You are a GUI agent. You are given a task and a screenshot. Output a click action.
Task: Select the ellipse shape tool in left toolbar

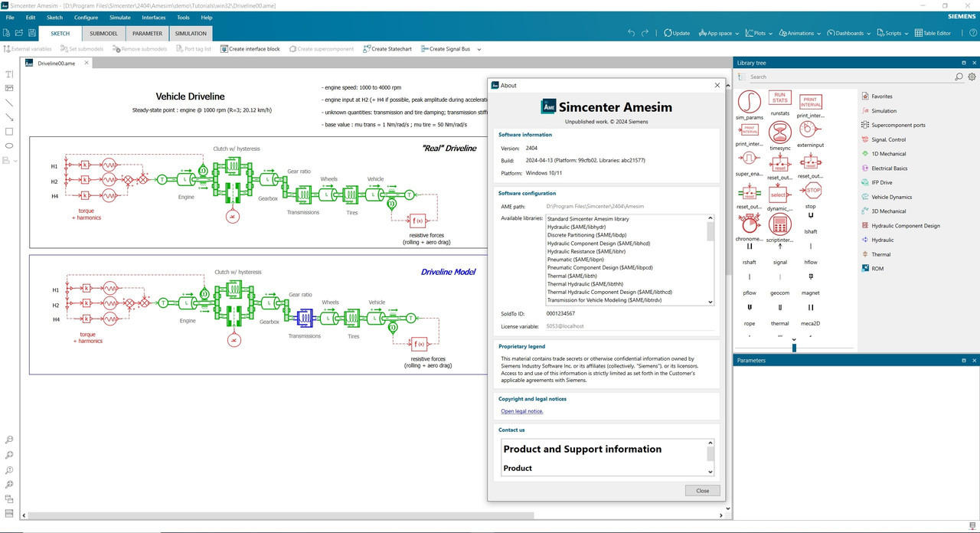[x=9, y=146]
